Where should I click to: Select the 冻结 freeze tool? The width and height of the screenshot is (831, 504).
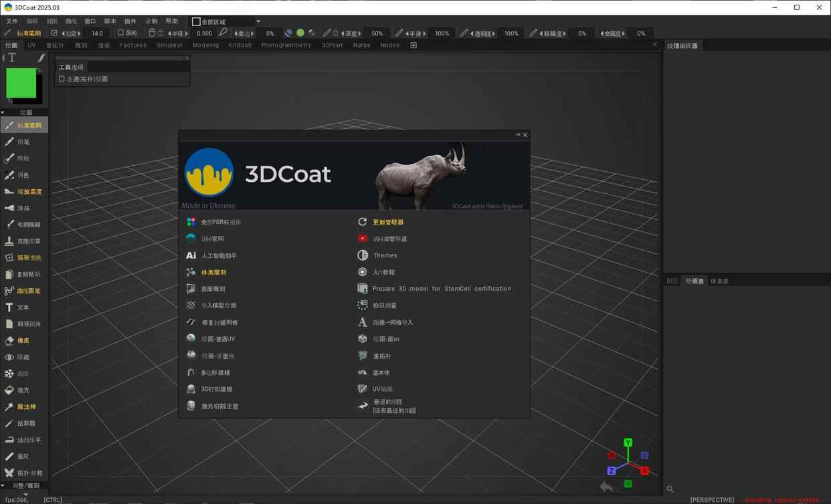(x=24, y=374)
